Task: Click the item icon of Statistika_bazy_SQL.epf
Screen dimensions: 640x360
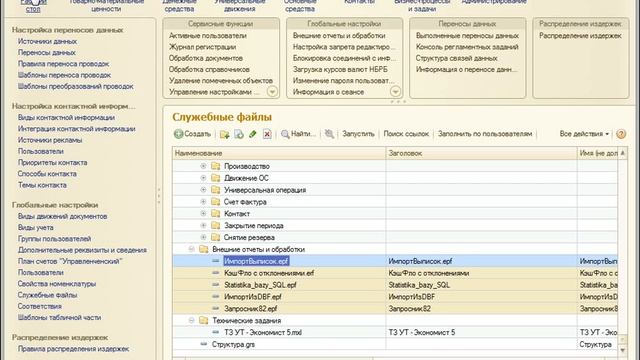Action: [x=216, y=284]
